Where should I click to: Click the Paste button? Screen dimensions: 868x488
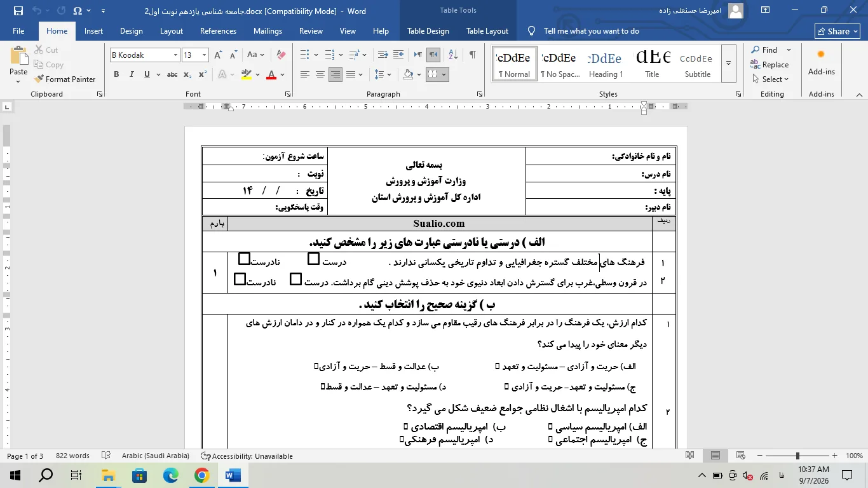click(x=18, y=65)
